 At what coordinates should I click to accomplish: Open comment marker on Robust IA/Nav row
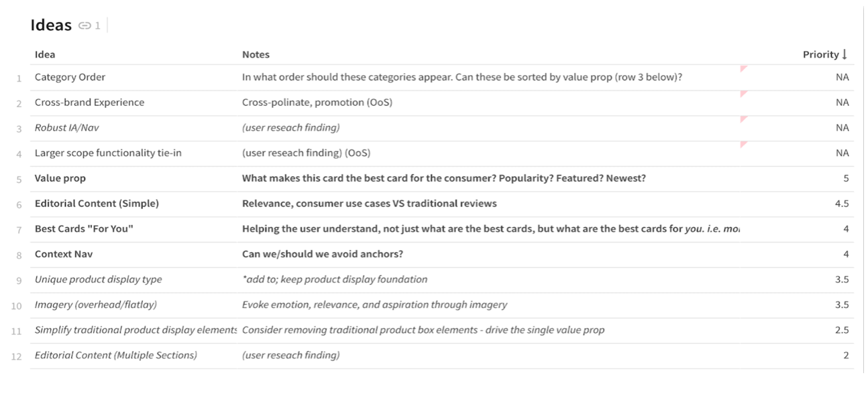(x=743, y=119)
